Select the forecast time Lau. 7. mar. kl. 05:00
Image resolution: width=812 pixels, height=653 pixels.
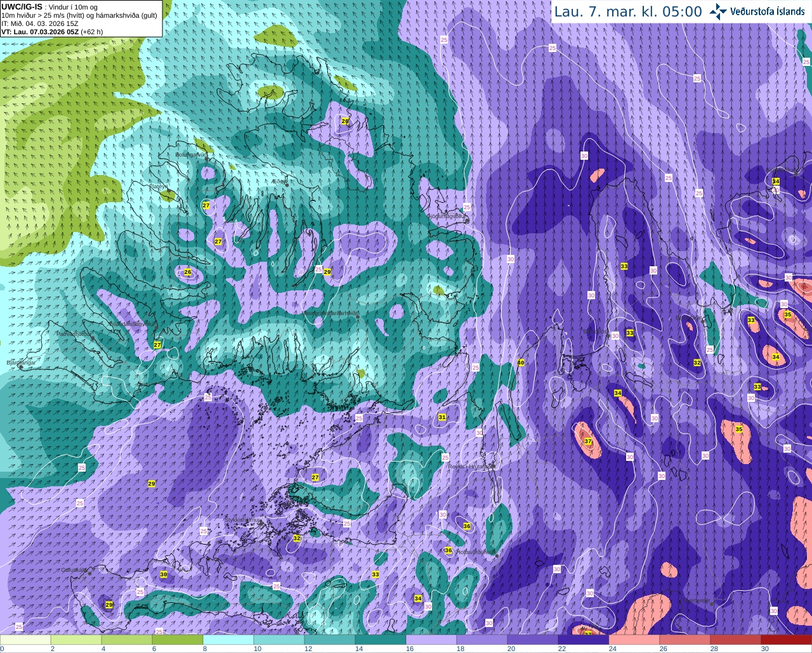[627, 12]
